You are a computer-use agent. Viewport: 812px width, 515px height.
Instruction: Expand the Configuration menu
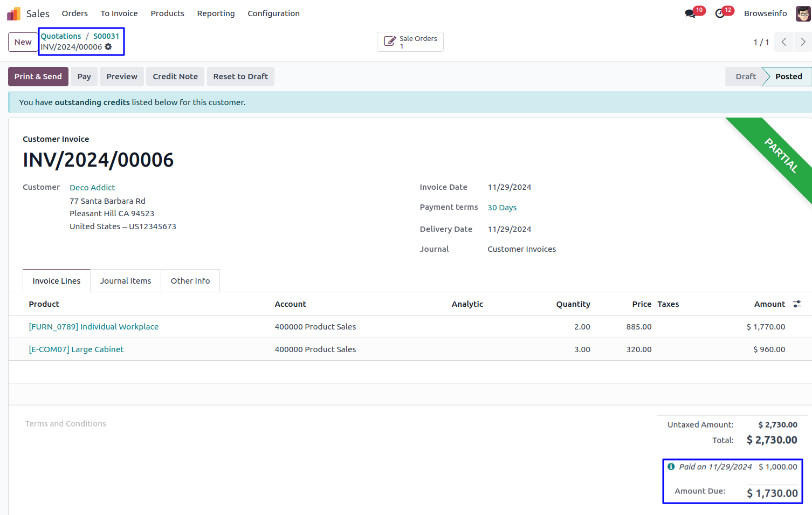coord(273,13)
